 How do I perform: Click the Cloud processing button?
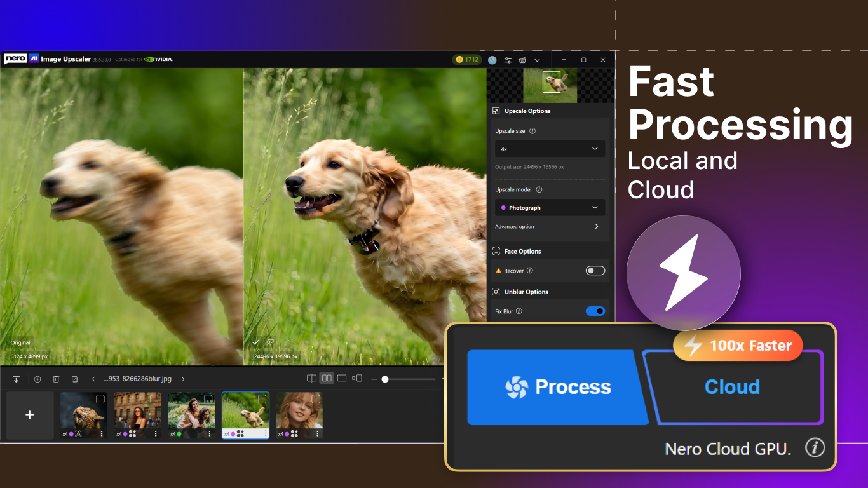(733, 387)
